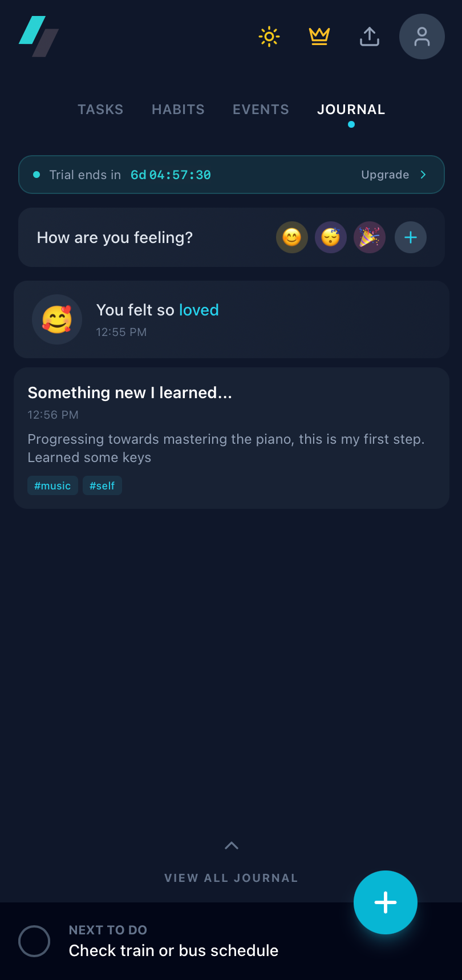Tap the sun theme toggle icon
The image size is (462, 980).
[269, 36]
